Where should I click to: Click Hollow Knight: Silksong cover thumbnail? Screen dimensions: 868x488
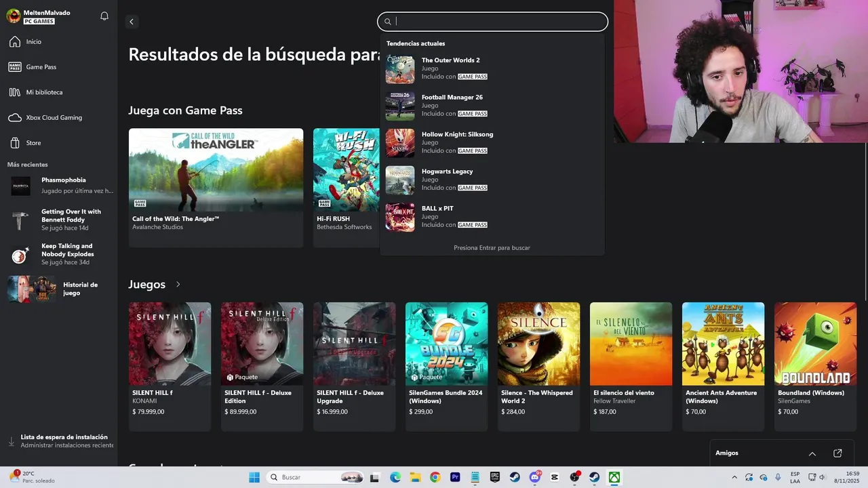(x=400, y=143)
